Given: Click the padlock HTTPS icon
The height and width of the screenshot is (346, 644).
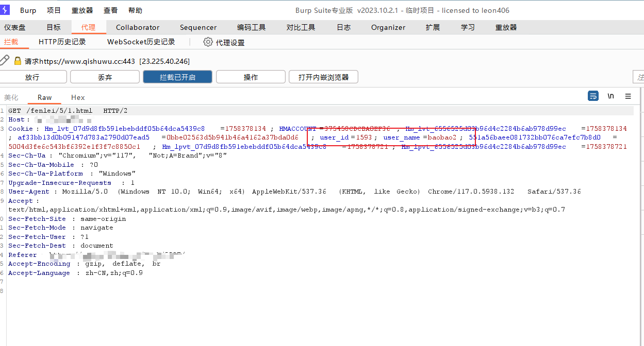Looking at the screenshot, I should pyautogui.click(x=18, y=61).
